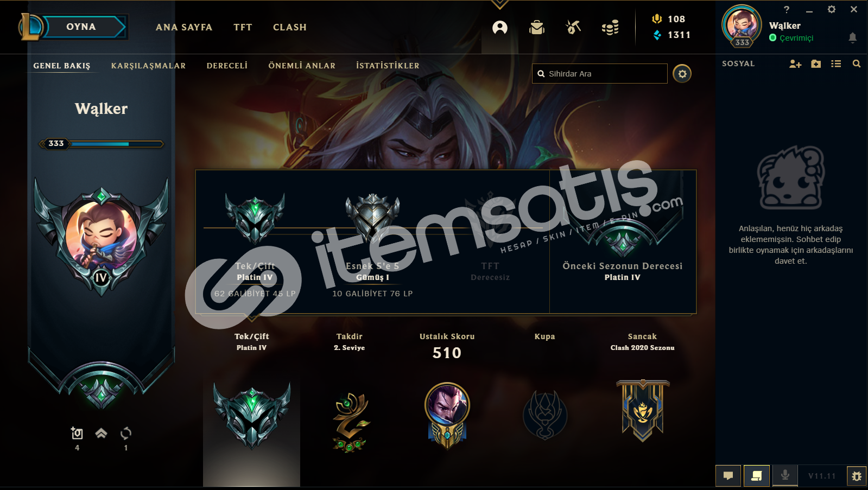Expand the banner chevron-up icon
The height and width of the screenshot is (490, 868).
[101, 433]
